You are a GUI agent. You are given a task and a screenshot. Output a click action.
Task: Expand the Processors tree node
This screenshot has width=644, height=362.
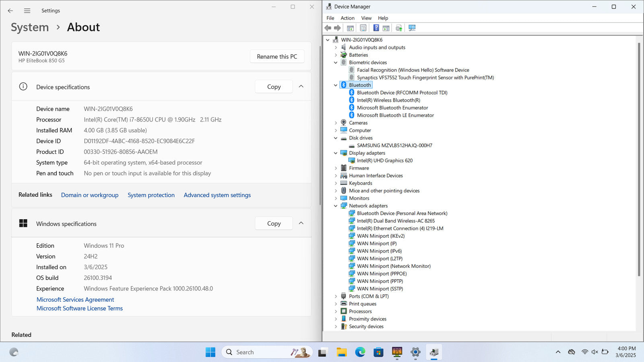click(336, 311)
